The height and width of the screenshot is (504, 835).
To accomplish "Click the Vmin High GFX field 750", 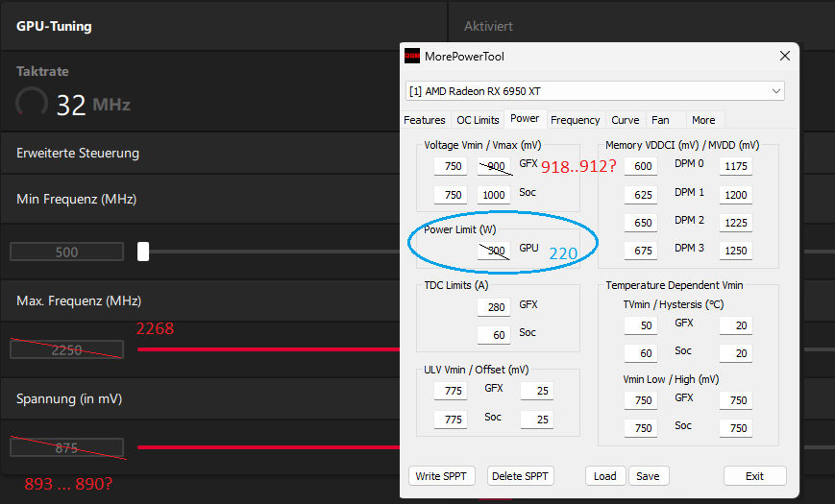I will tap(736, 400).
